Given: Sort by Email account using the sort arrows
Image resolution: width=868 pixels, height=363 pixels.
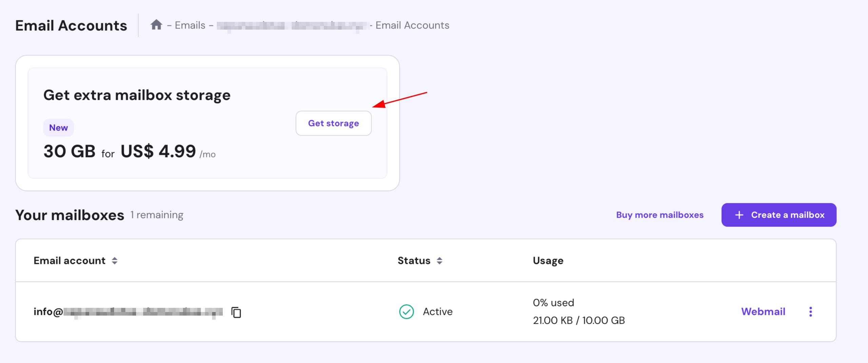Looking at the screenshot, I should click(115, 260).
